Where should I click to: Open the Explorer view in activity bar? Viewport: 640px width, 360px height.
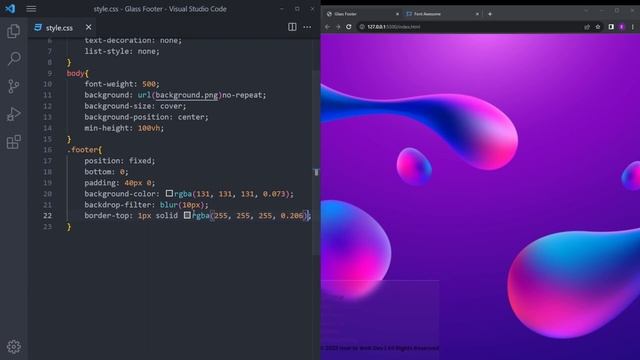pos(13,31)
